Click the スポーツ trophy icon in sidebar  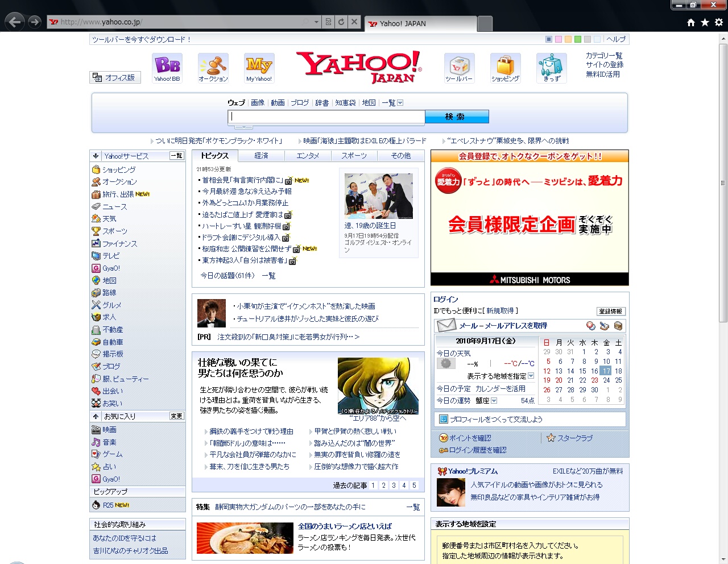[x=96, y=231]
